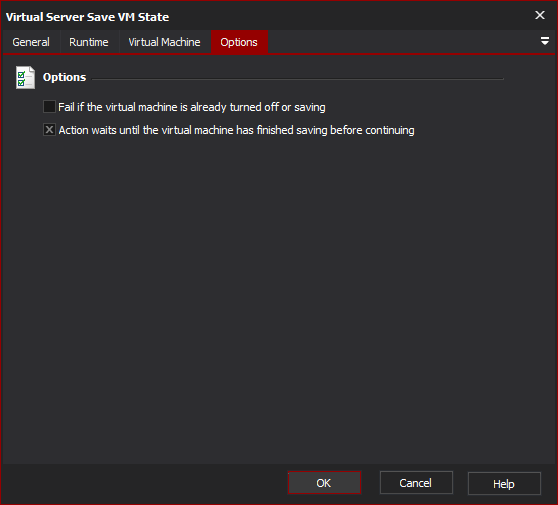
Task: Enable Fail if virtual machine already off checkbox
Action: [49, 106]
